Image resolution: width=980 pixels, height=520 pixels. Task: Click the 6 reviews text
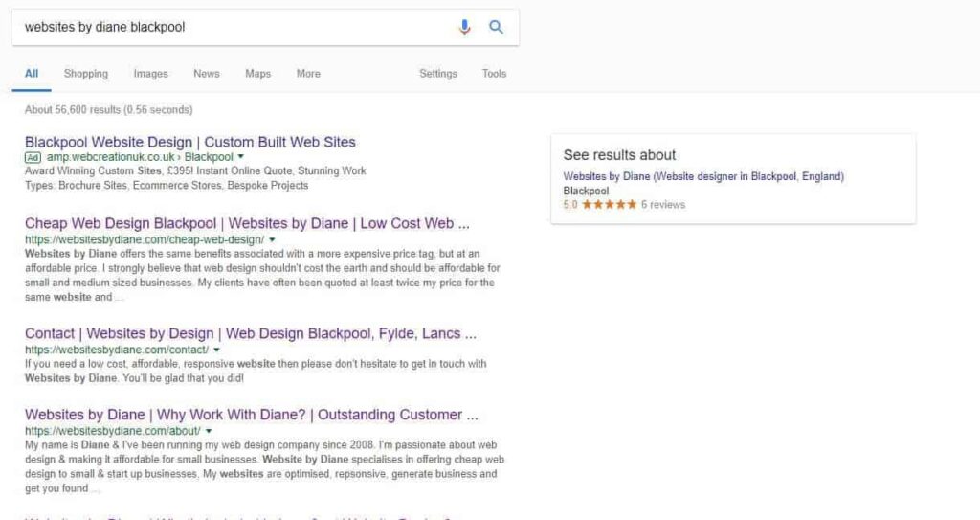[663, 205]
